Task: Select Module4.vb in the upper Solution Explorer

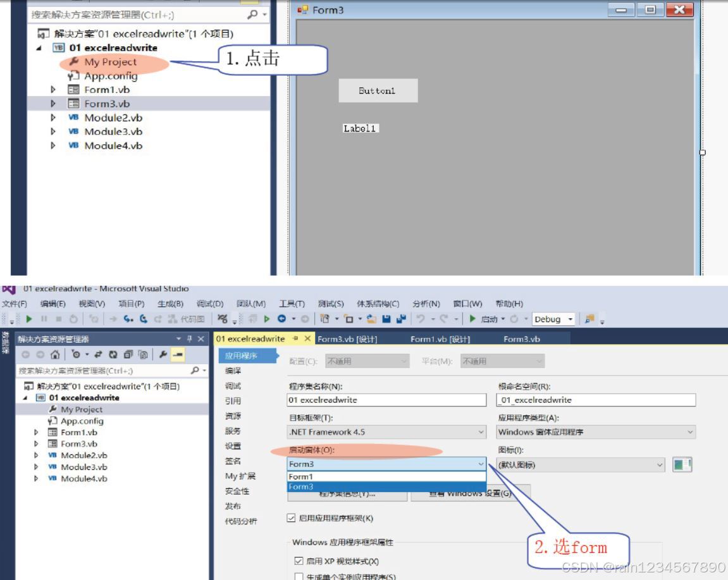Action: pyautogui.click(x=113, y=145)
